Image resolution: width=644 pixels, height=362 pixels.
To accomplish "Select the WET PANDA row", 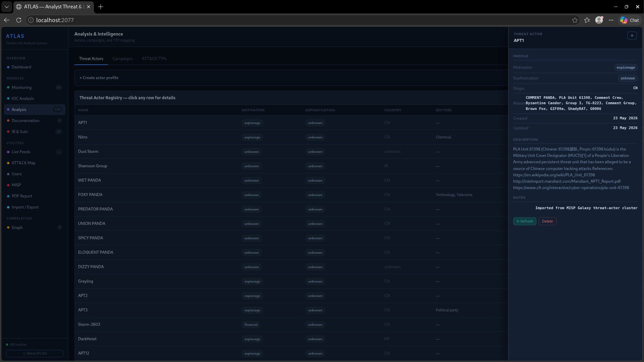I will click(x=291, y=180).
